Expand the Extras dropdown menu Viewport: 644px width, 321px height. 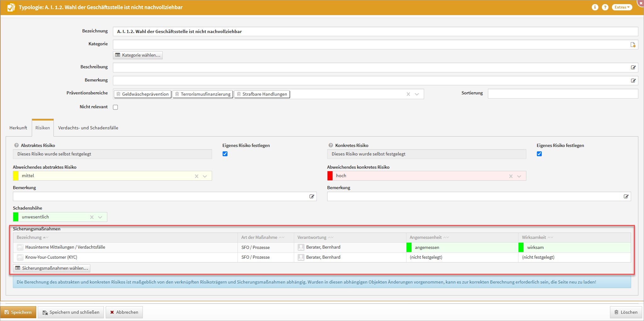[x=622, y=7]
